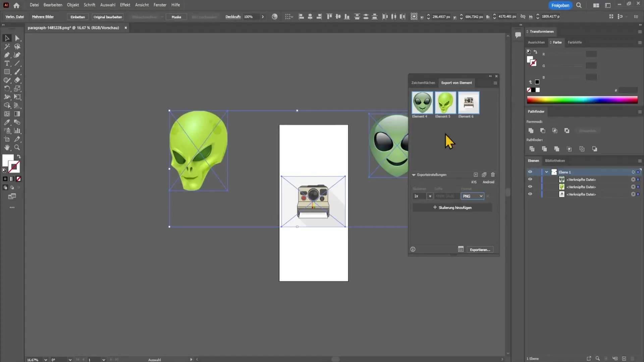Open the Datei menu

click(34, 5)
